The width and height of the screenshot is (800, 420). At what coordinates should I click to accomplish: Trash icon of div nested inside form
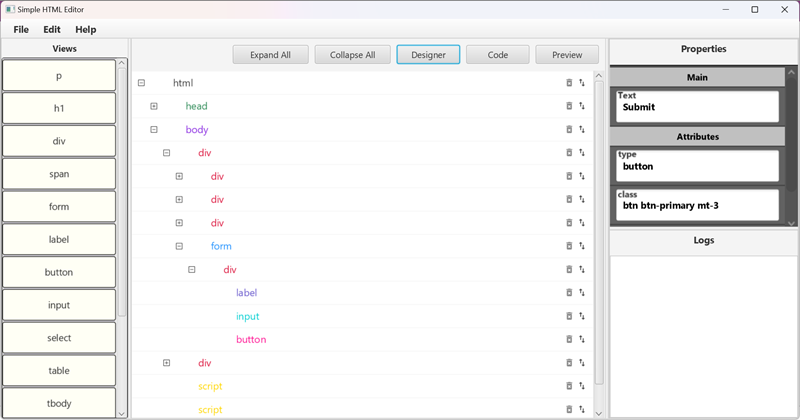[x=569, y=269]
